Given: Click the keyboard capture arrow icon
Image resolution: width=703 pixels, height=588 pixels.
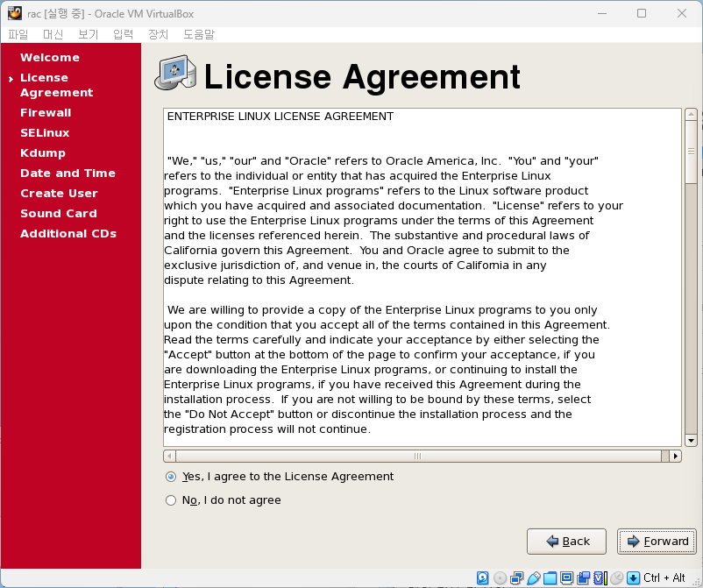Looking at the screenshot, I should [634, 577].
